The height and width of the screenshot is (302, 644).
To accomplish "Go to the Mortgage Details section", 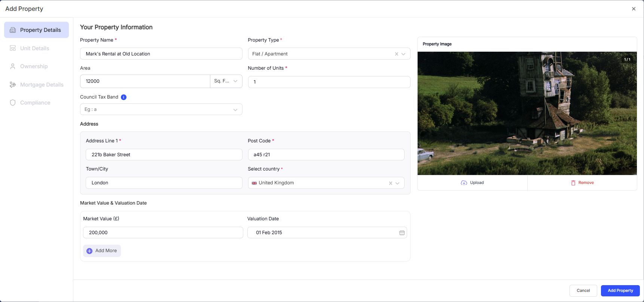I will [42, 85].
